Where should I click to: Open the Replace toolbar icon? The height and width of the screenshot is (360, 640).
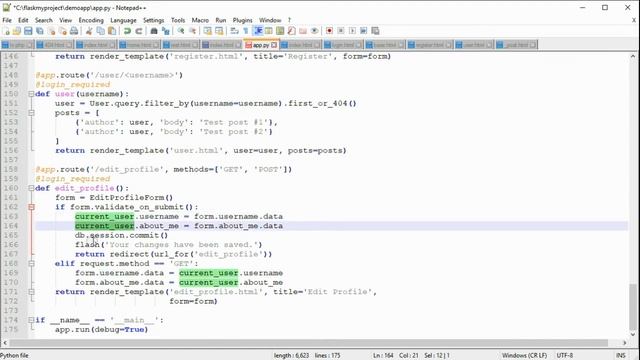tap(165, 31)
